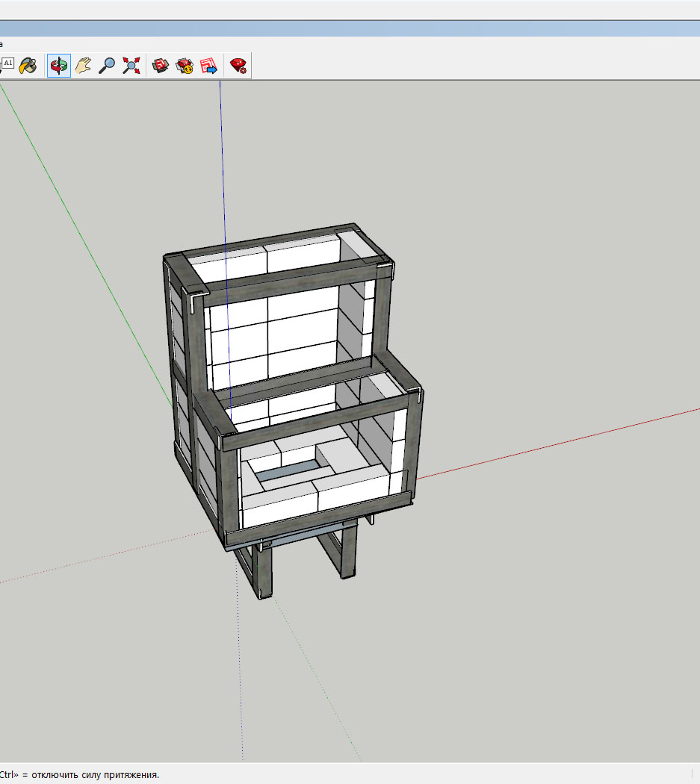Click the partially visible menu bar item
Viewport: 700px width, 784px height.
pos(1,44)
